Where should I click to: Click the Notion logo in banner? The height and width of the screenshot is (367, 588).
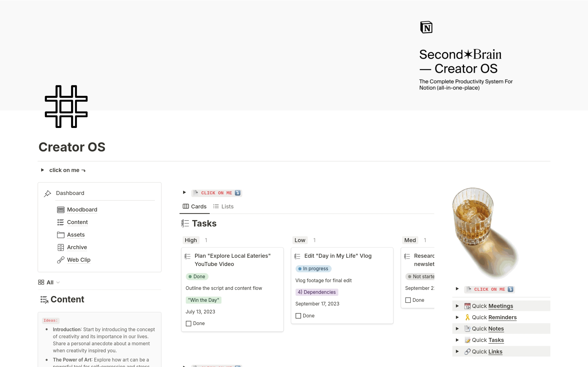(x=426, y=27)
